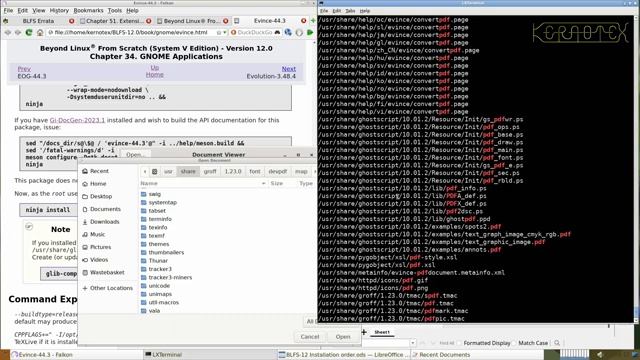Click the LXTerminal vertical scrollbar
640x360 pixels.
pyautogui.click(x=636, y=169)
